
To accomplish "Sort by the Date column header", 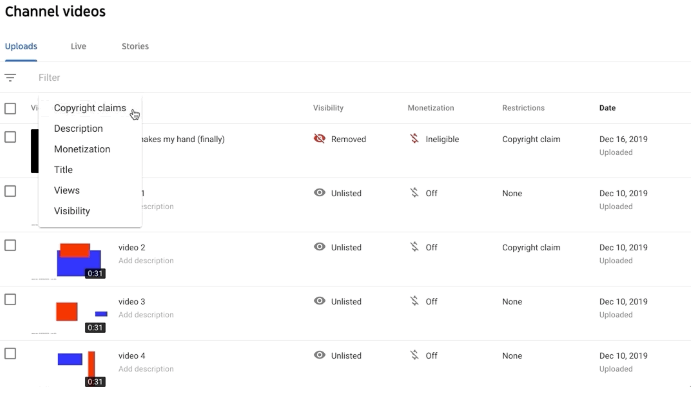I will (x=607, y=108).
